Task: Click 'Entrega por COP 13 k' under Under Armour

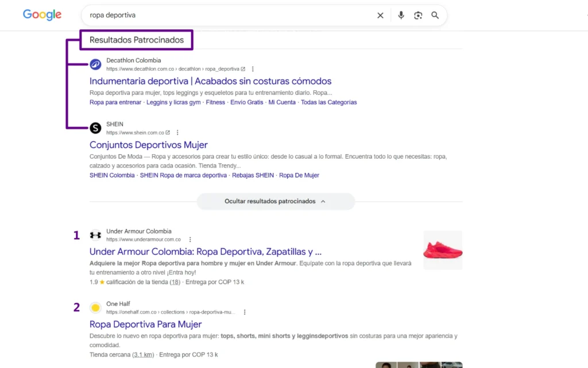Action: (x=215, y=282)
